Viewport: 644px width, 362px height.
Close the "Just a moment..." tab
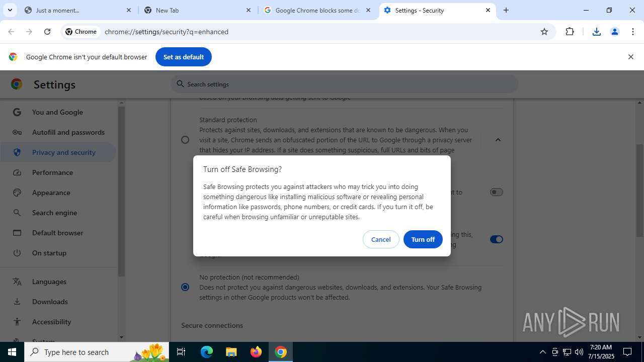point(129,10)
